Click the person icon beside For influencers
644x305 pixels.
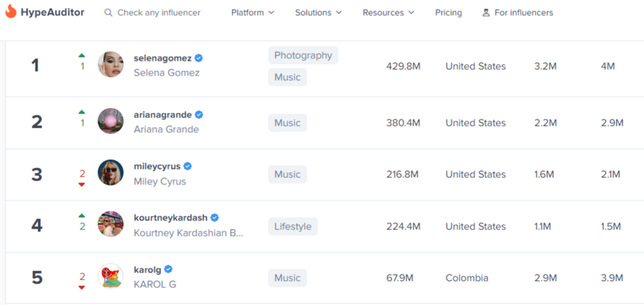486,13
